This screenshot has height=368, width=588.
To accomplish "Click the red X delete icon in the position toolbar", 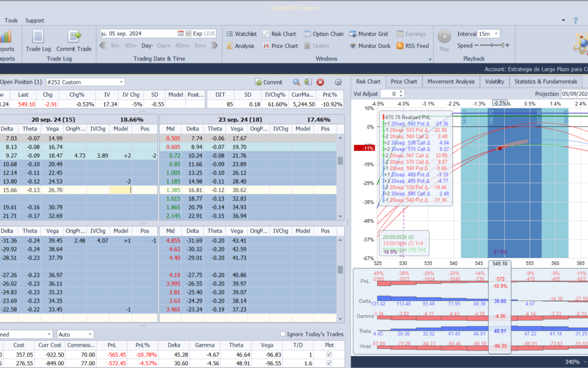I will (320, 82).
